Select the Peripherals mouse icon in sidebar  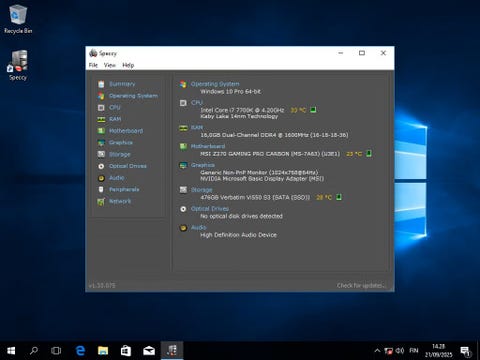pos(101,190)
